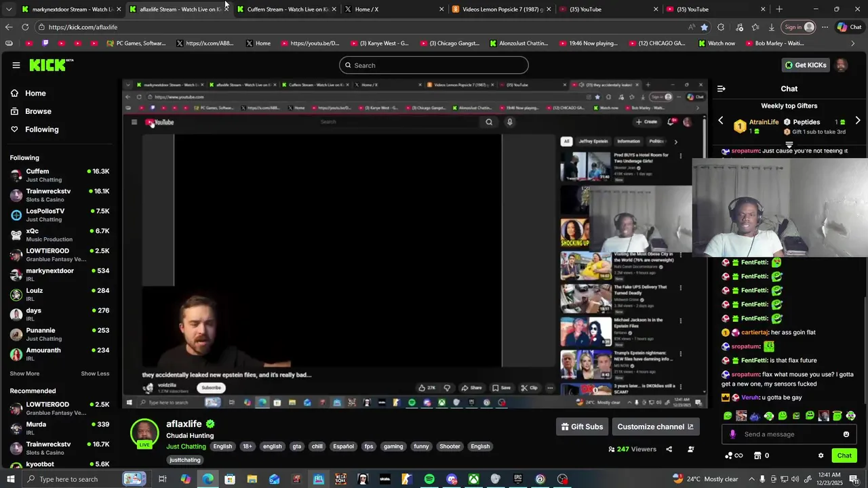Viewport: 868px width, 488px height.
Task: Click the Shooter stream tag
Action: pos(450,447)
